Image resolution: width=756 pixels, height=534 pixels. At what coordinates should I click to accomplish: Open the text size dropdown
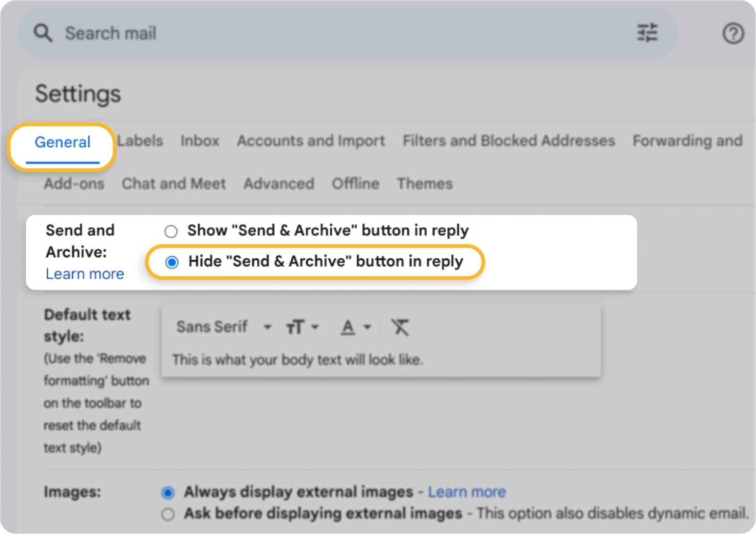coord(302,327)
